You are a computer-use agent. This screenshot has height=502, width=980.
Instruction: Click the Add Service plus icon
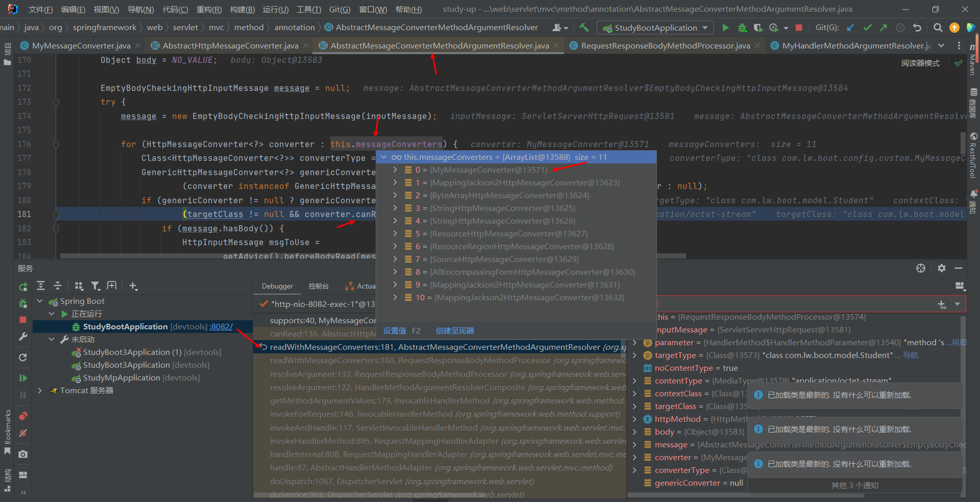point(133,286)
